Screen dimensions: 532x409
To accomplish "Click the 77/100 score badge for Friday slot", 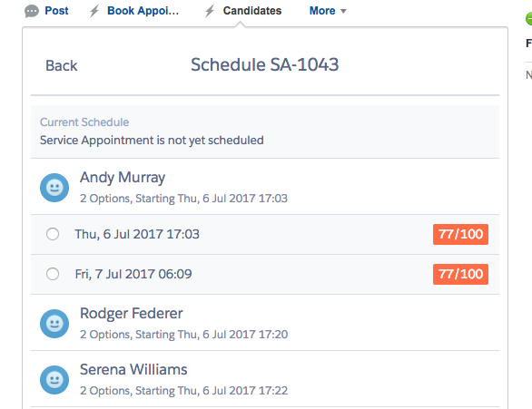I will click(460, 274).
